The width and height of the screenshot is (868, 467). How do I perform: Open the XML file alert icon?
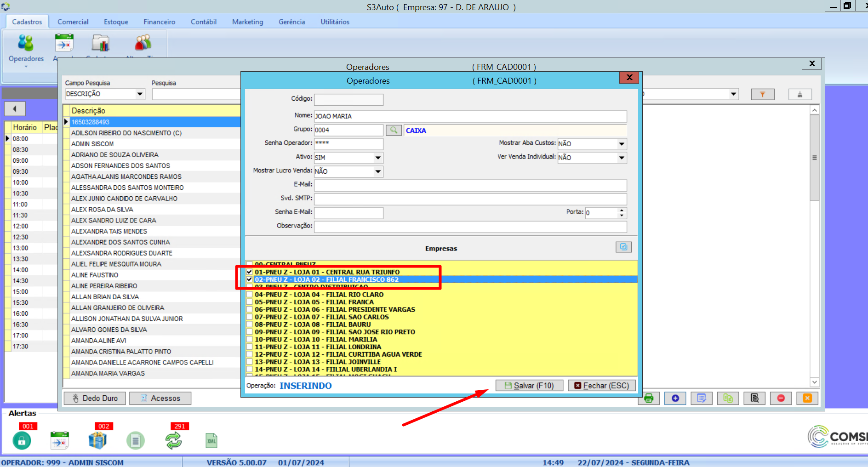point(211,440)
